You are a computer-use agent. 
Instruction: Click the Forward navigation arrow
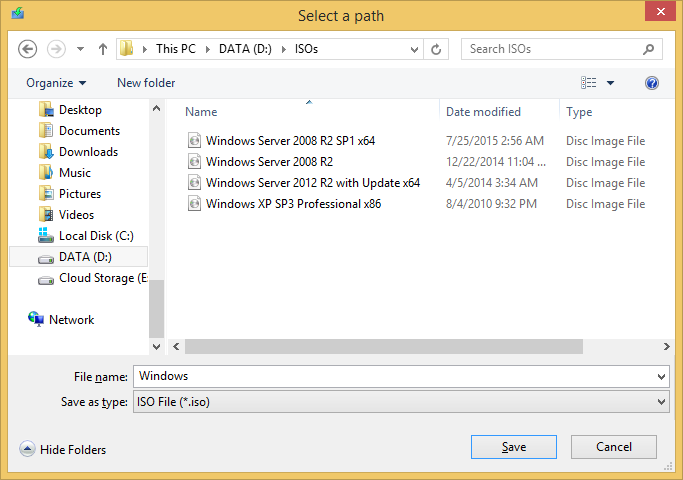click(56, 49)
